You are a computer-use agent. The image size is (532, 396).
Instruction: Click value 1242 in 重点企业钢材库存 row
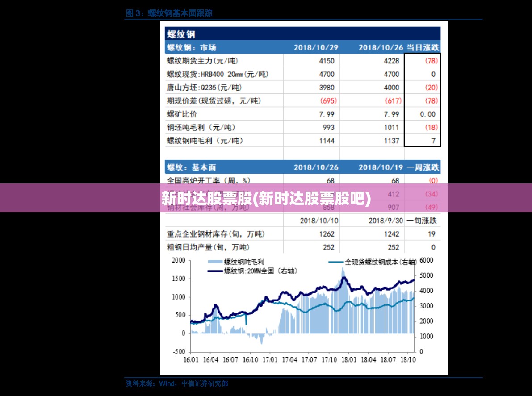click(392, 234)
